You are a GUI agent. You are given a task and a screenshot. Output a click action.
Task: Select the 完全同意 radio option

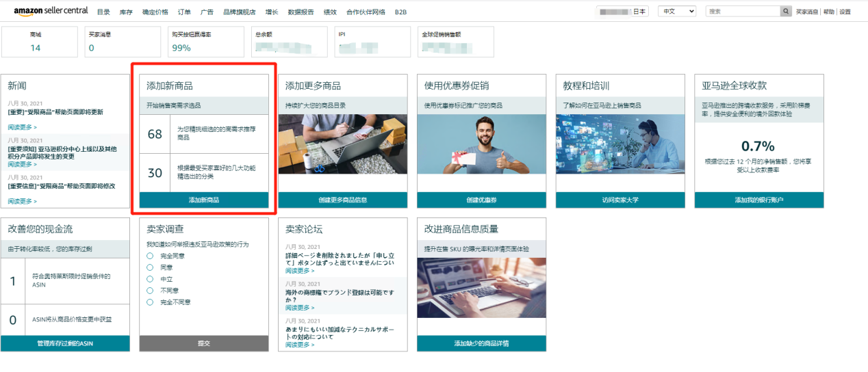[x=150, y=256]
